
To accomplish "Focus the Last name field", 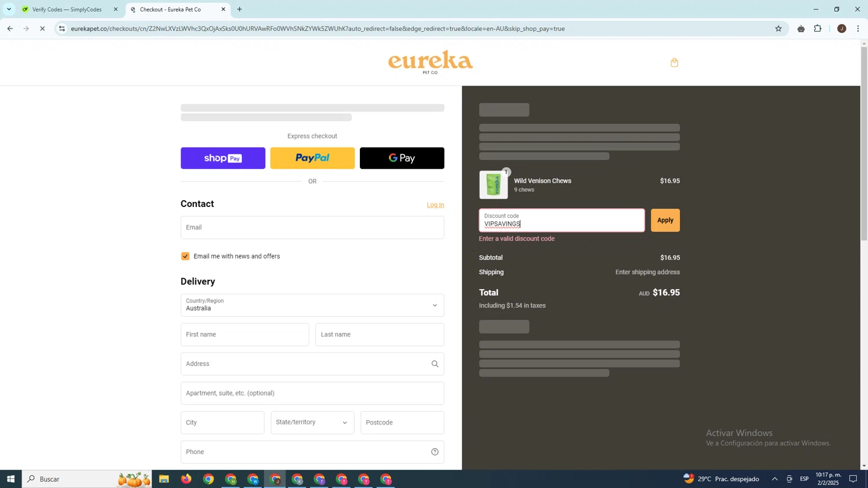I will click(x=380, y=335).
